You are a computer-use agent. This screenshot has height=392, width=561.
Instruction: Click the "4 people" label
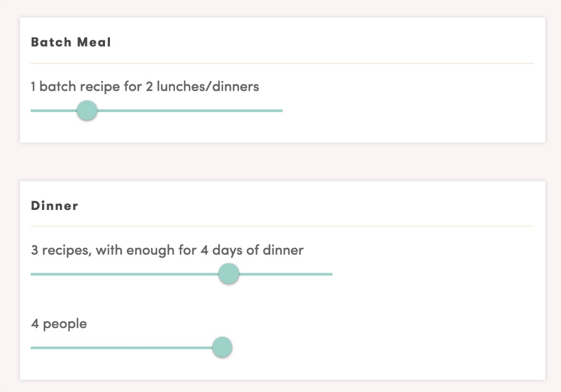coord(59,324)
